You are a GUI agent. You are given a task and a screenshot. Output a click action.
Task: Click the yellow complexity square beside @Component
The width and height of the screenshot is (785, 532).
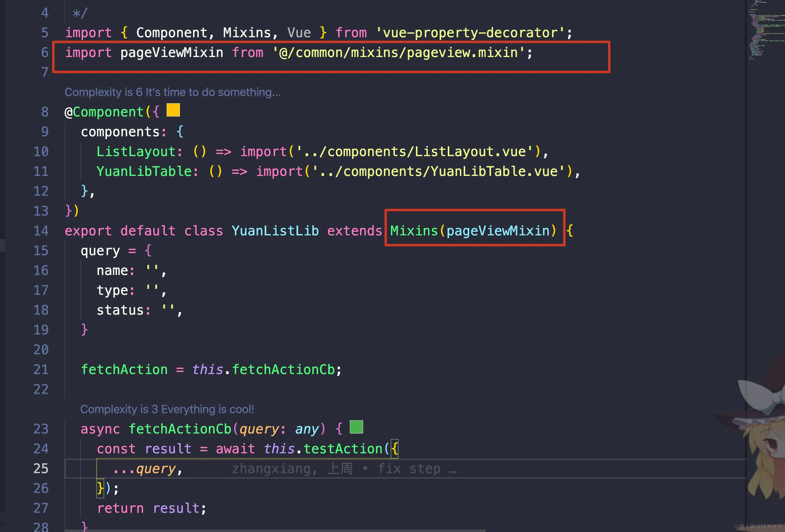click(173, 110)
